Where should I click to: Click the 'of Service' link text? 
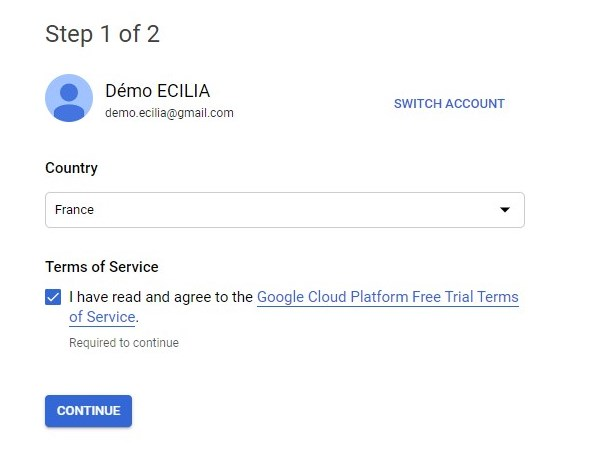[102, 317]
